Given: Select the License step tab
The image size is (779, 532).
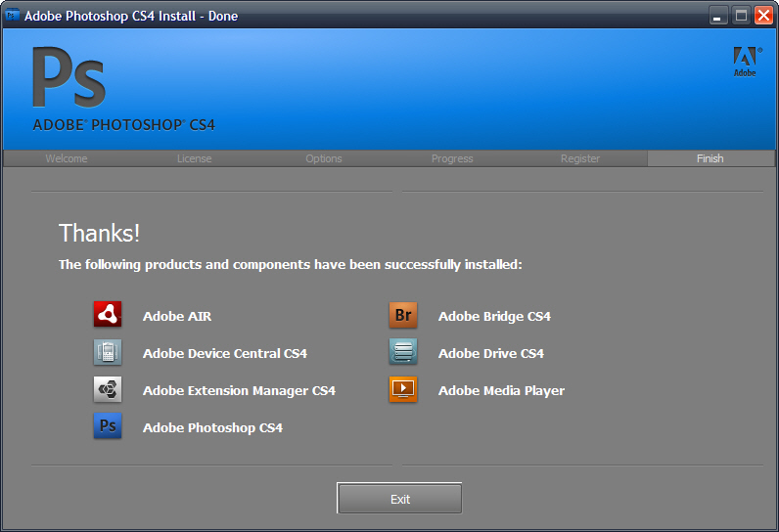Looking at the screenshot, I should tap(194, 158).
